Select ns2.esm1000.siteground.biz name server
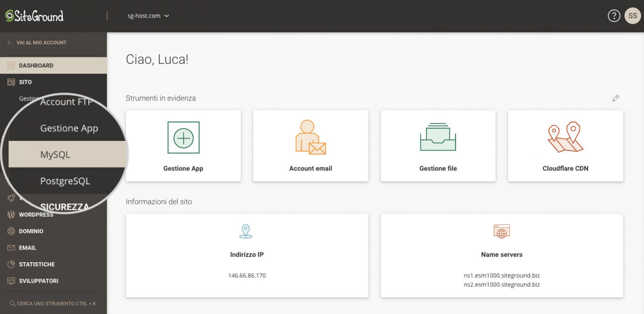The width and height of the screenshot is (644, 314). coord(502,285)
